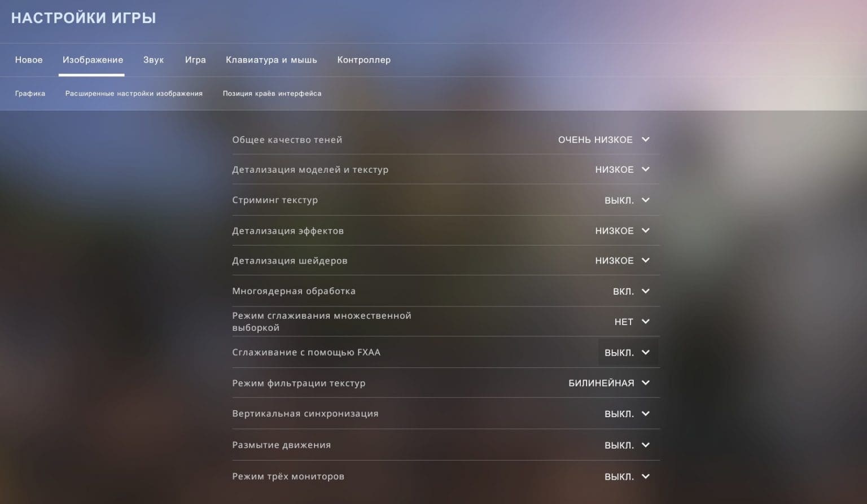This screenshot has height=504, width=867.
Task: Open Детализация эффектов dropdown
Action: (623, 231)
